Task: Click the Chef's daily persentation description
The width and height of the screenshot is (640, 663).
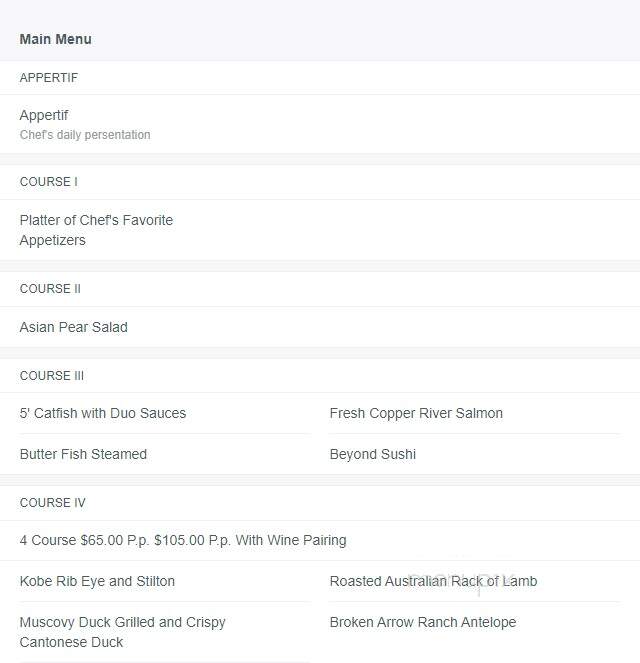Action: [85, 135]
